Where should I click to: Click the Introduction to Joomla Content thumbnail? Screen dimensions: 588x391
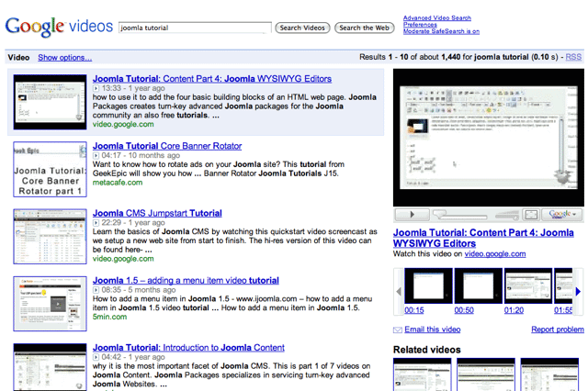[x=50, y=367]
